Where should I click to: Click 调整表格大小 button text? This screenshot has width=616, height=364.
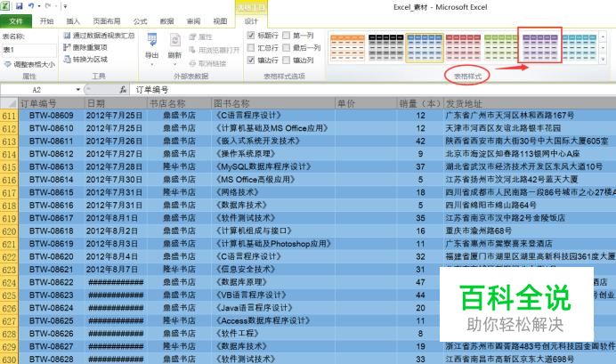tap(34, 64)
